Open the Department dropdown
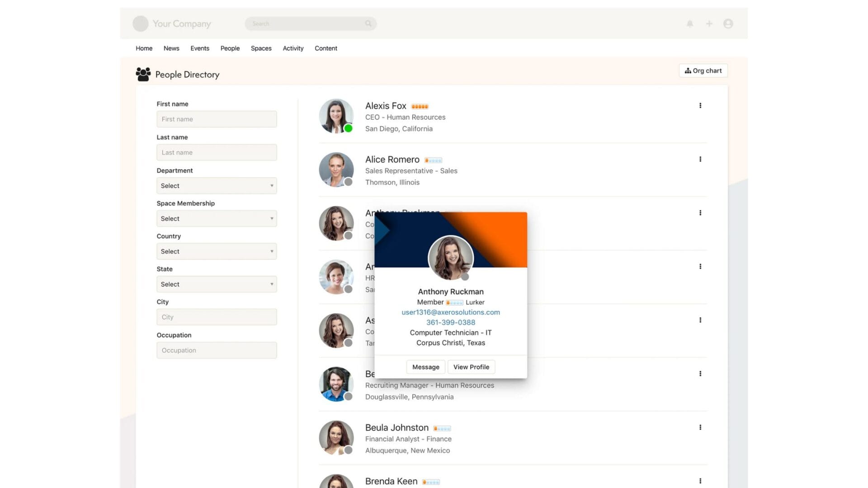Image resolution: width=868 pixels, height=488 pixels. coord(216,186)
